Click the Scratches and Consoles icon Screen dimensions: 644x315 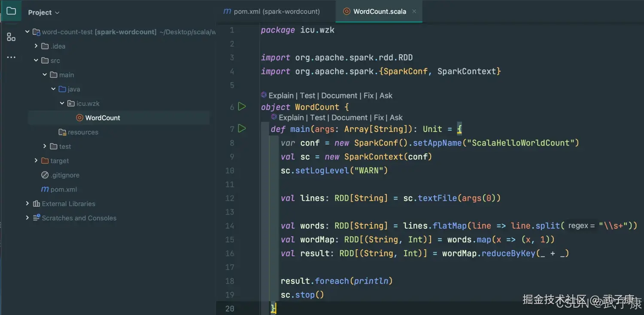click(x=36, y=217)
